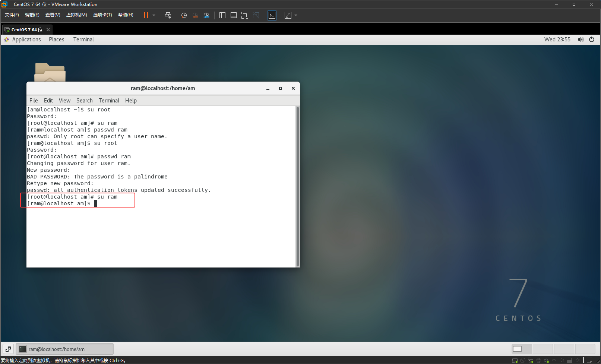Toggle the console view icon in VMware toolbar
Viewport: 601px width, 364px height.
pyautogui.click(x=272, y=15)
